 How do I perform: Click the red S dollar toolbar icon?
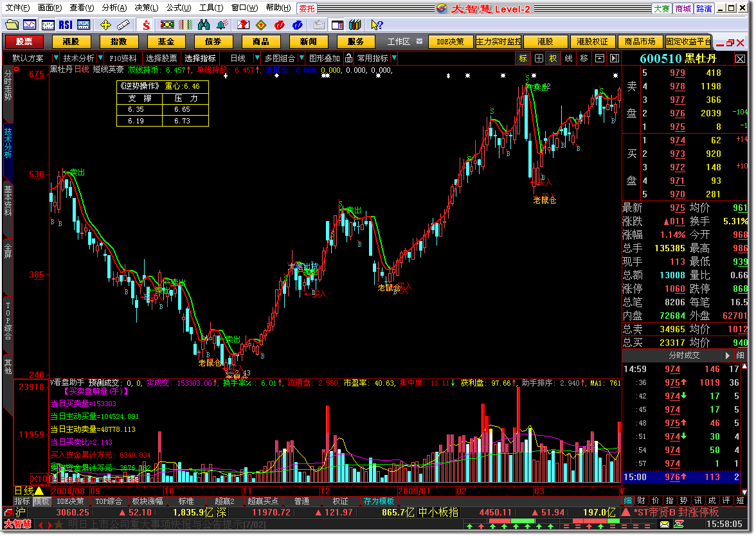146,24
